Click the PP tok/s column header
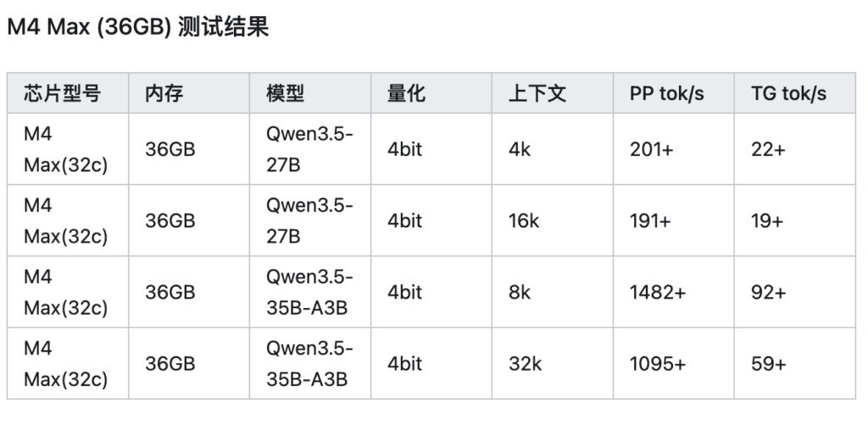The width and height of the screenshot is (868, 425). click(x=674, y=93)
